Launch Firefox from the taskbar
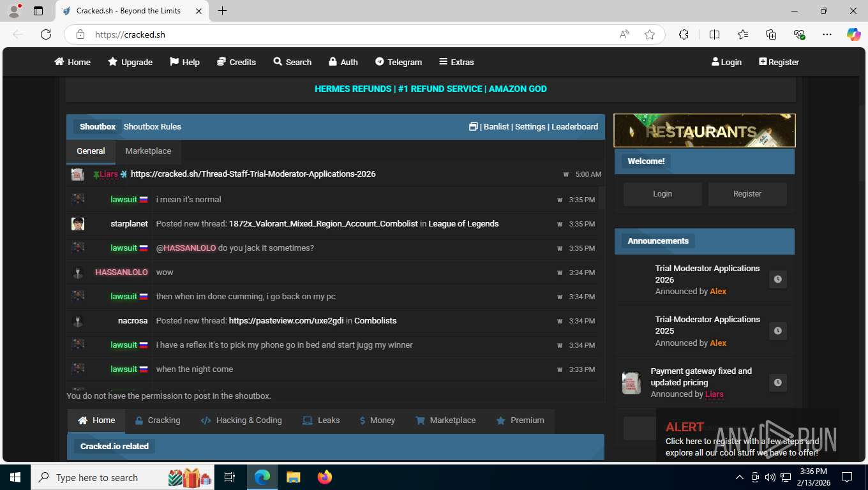The width and height of the screenshot is (868, 490). pyautogui.click(x=325, y=477)
